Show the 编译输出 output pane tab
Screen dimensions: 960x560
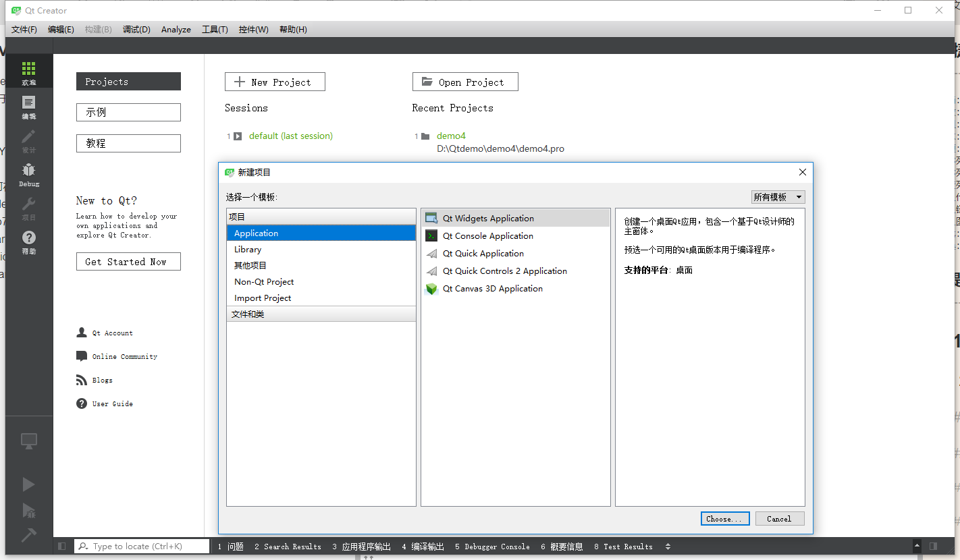pos(427,547)
